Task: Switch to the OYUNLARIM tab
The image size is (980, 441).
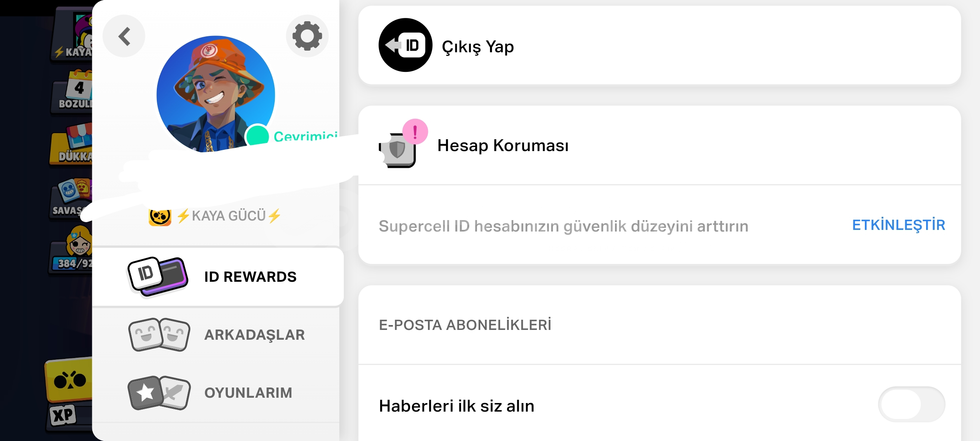Action: pyautogui.click(x=216, y=393)
